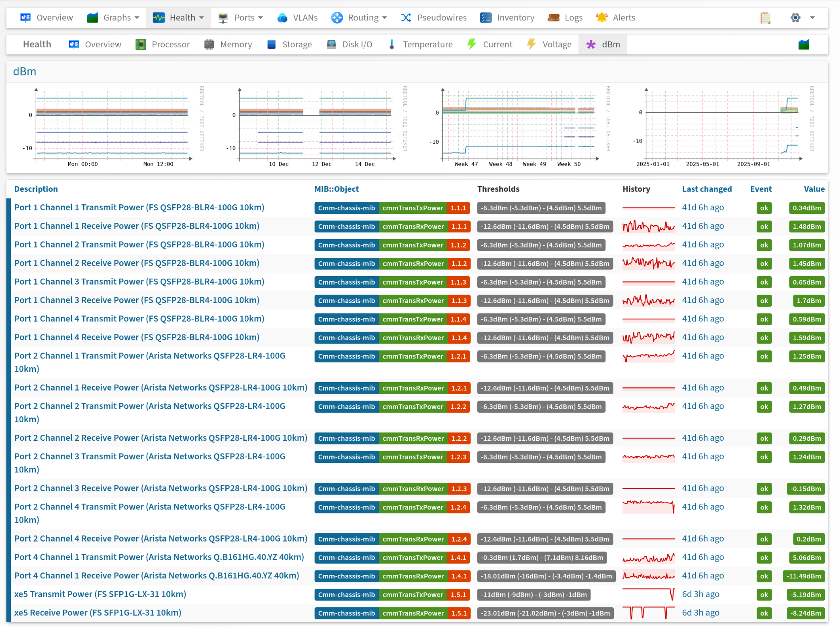
Task: Click the Alerts bell icon
Action: [601, 18]
